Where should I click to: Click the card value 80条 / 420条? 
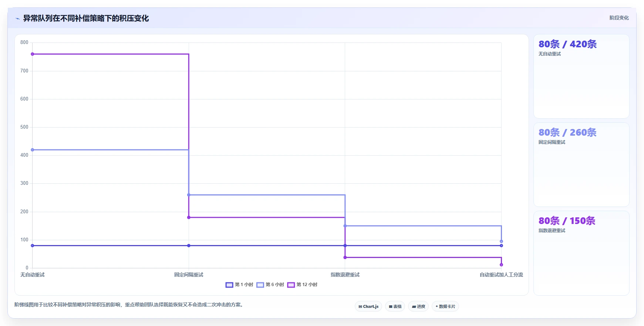(567, 44)
